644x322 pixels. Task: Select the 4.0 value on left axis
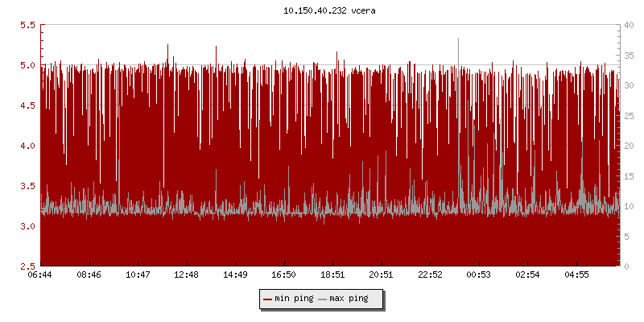(27, 146)
